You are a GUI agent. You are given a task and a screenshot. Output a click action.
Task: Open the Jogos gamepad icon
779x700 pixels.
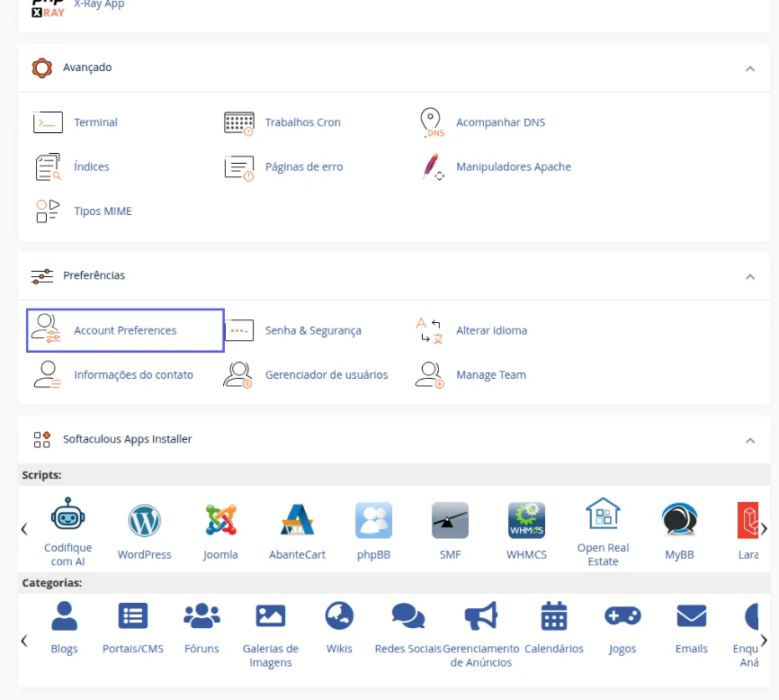pos(622,616)
